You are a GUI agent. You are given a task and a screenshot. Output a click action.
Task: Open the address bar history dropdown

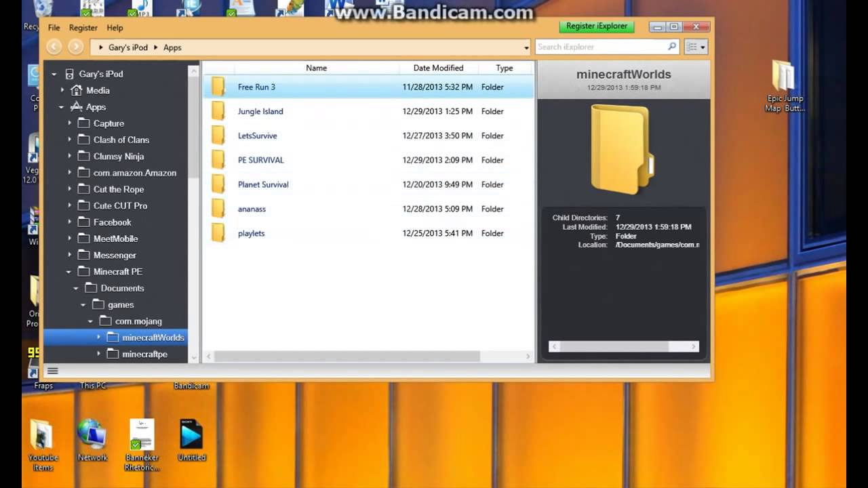click(526, 48)
